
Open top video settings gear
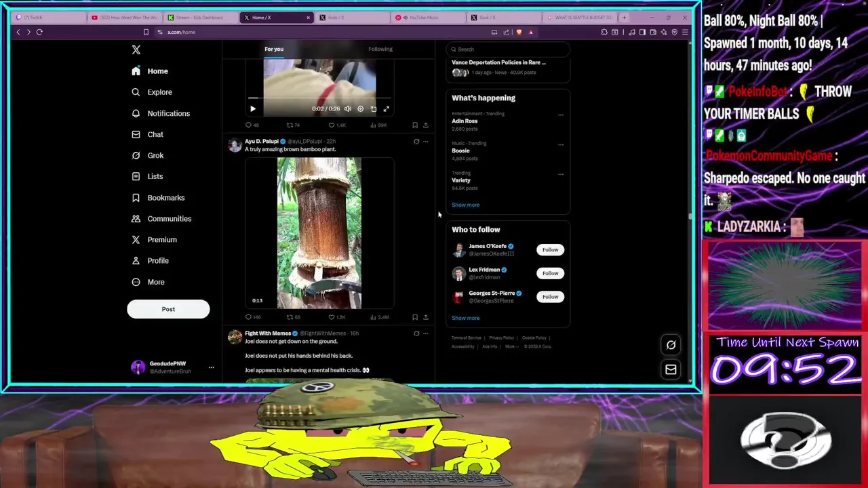click(361, 108)
